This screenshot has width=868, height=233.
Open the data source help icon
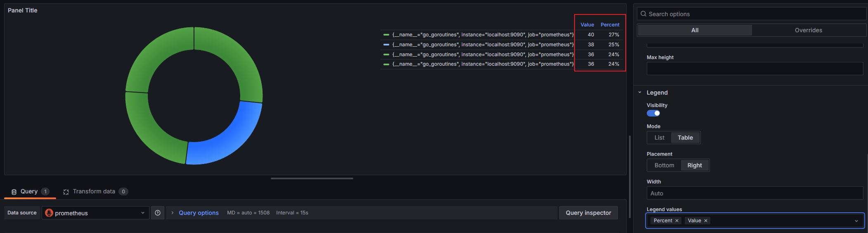[x=158, y=213]
